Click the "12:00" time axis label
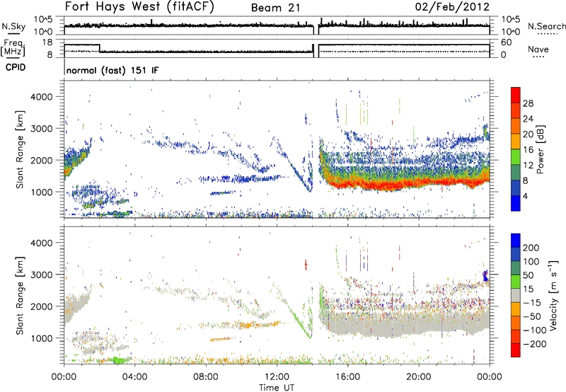The height and width of the screenshot is (392, 566). coord(277,377)
